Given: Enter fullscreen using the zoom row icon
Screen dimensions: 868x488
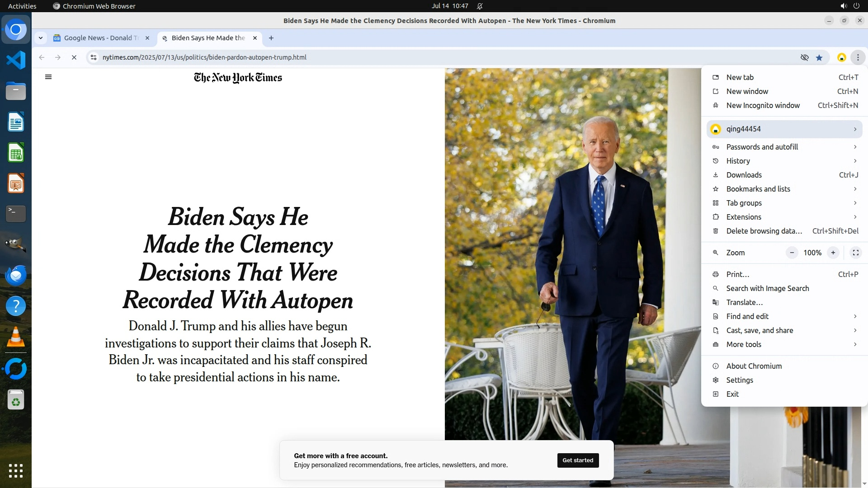Looking at the screenshot, I should [855, 253].
